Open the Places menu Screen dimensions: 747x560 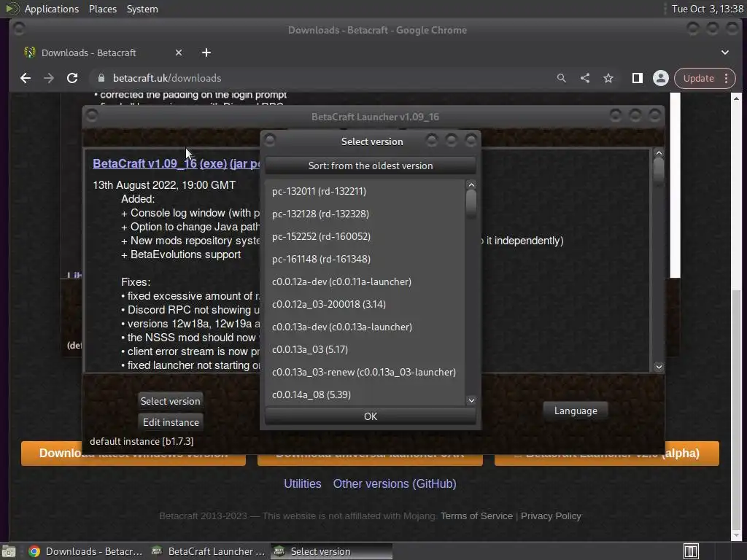click(103, 9)
